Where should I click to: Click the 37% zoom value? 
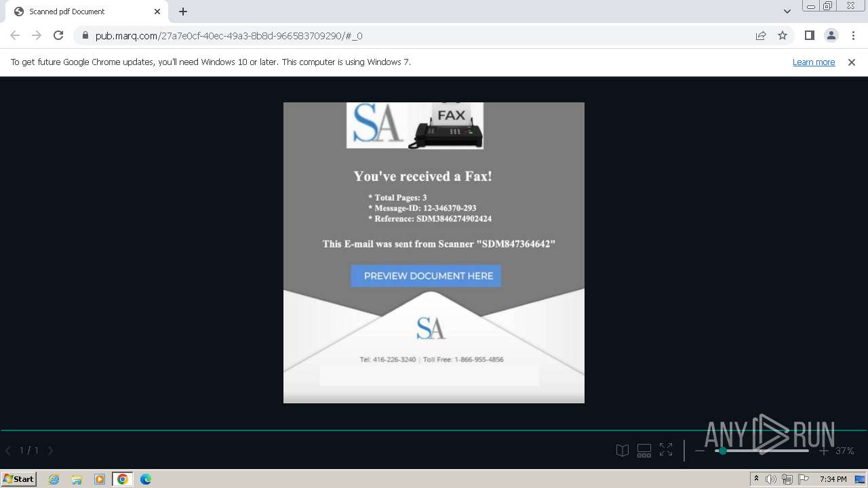tap(845, 451)
